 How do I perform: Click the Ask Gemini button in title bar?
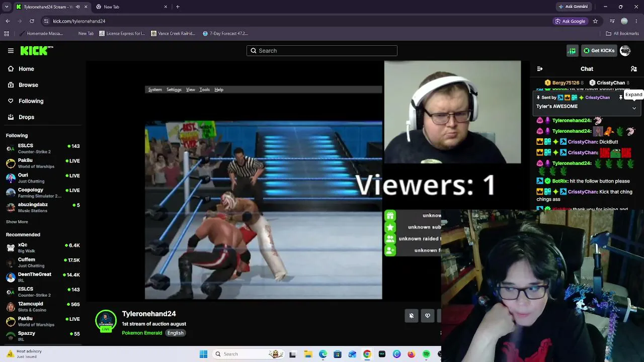click(573, 7)
